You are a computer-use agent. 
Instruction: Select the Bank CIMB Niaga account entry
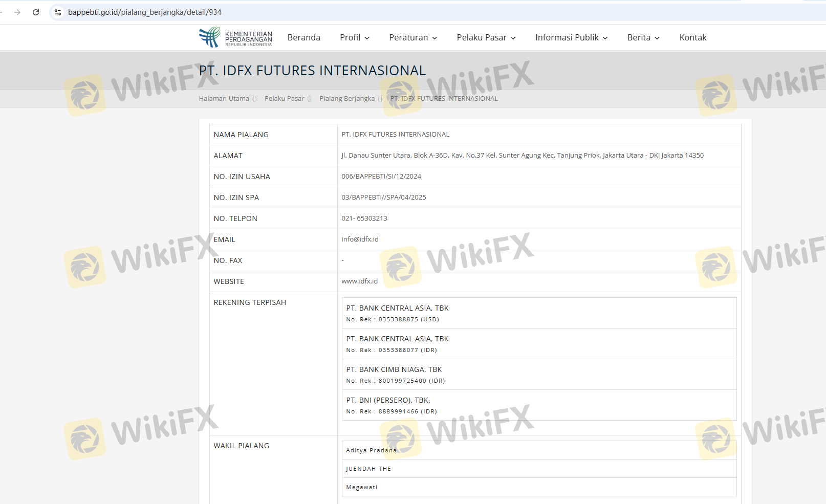539,375
